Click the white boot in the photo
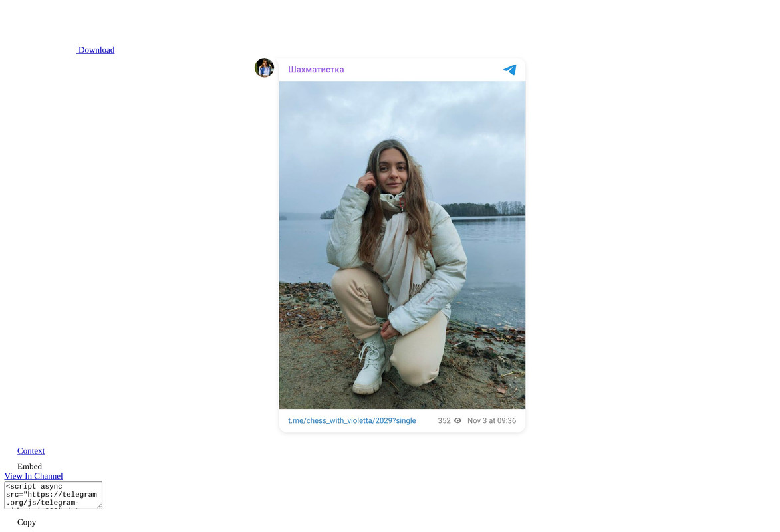Screen dimensions: 780x532 372,363
